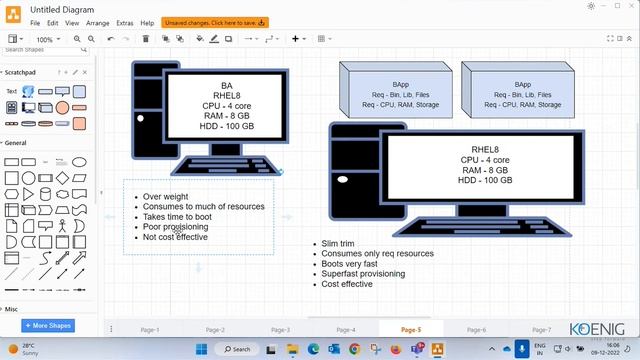
Task: Click Unsaved changes save button
Action: [x=215, y=23]
